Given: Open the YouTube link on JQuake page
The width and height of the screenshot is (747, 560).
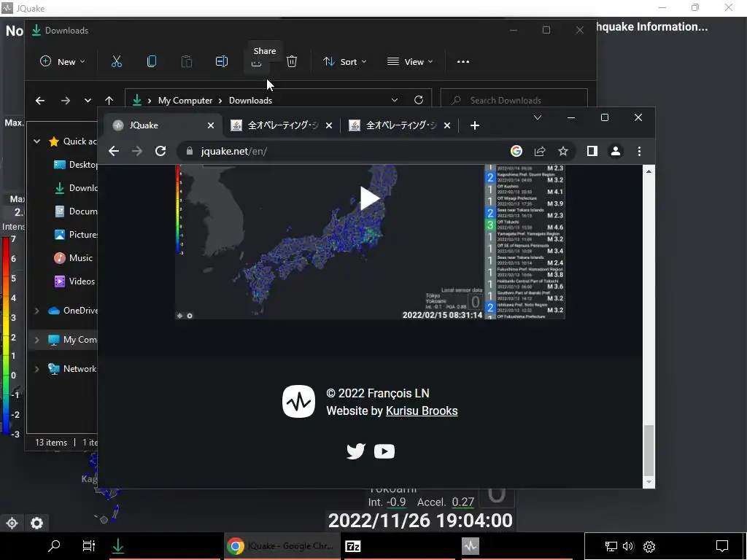Looking at the screenshot, I should pyautogui.click(x=384, y=451).
